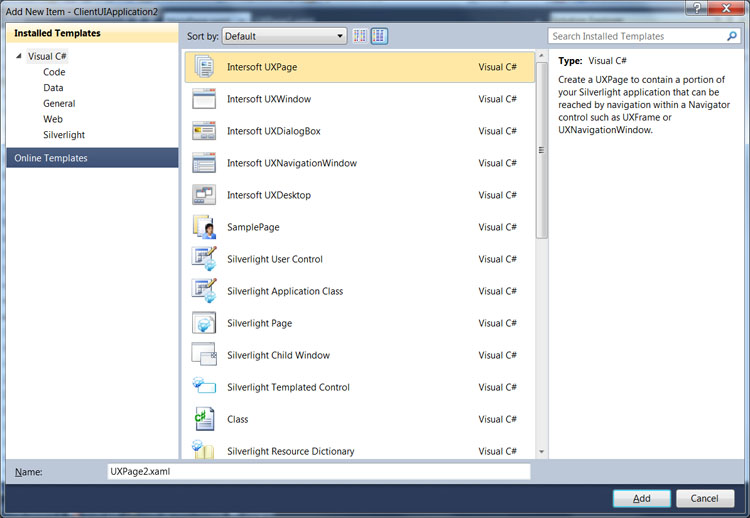This screenshot has height=518, width=750.
Task: Click the 'Intersoft UXNavigationWindow' label
Action: click(x=292, y=163)
